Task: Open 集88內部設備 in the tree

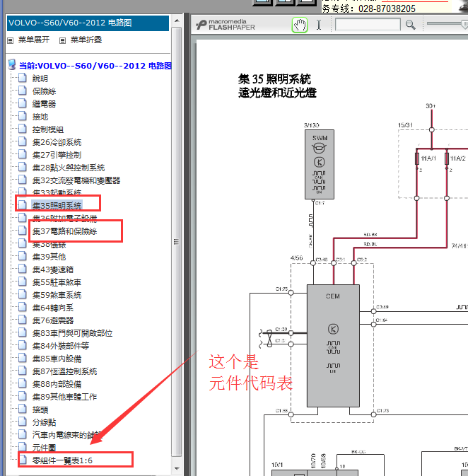Action: tap(57, 384)
